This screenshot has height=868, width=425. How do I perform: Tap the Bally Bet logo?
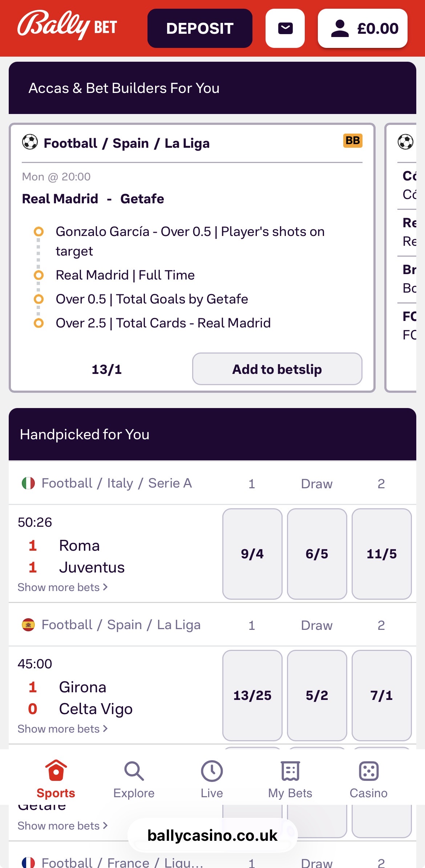[67, 25]
